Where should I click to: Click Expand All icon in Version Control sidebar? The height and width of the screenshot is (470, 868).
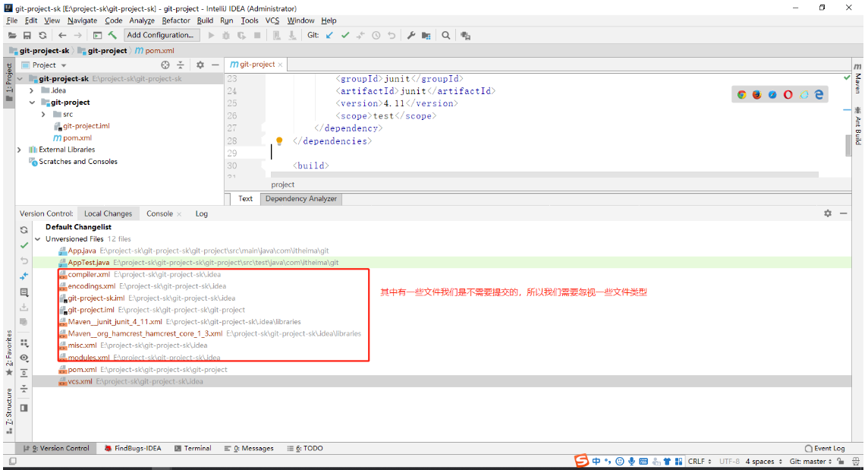tap(24, 373)
